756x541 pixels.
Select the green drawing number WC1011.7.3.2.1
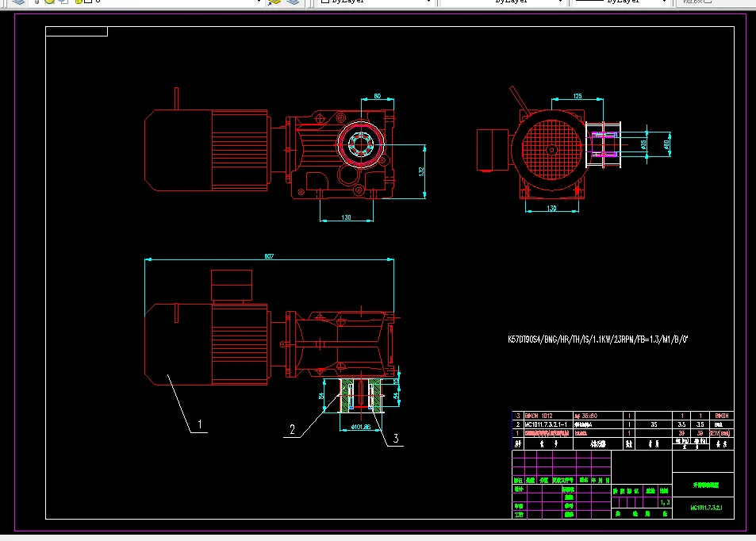[x=706, y=508]
